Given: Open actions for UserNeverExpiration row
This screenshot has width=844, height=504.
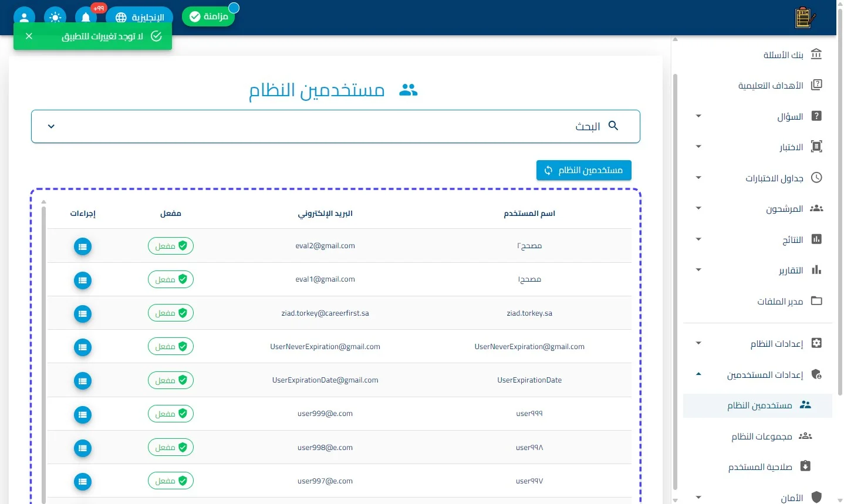Looking at the screenshot, I should [x=83, y=347].
